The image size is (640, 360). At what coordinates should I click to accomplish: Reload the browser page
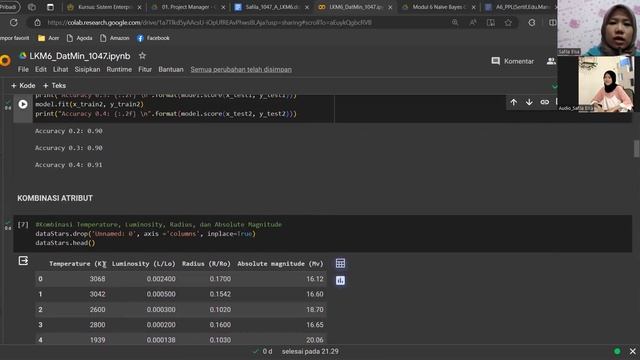[13, 23]
